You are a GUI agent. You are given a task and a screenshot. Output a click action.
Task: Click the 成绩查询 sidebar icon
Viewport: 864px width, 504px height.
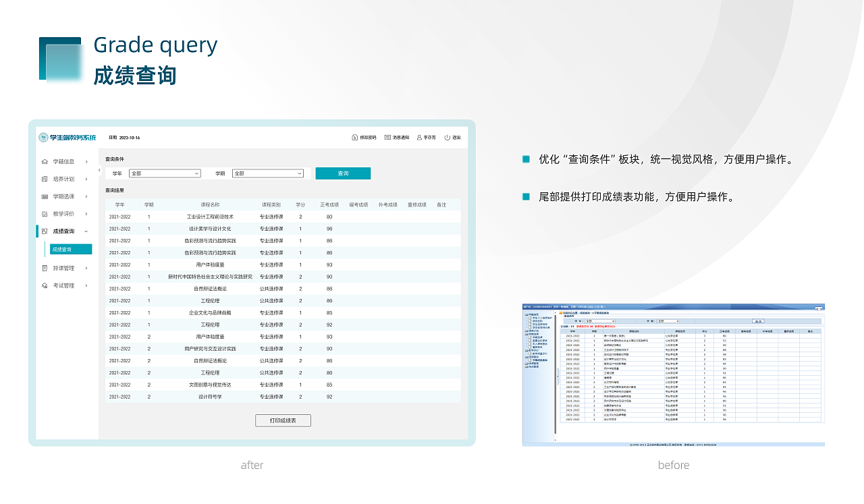click(x=45, y=231)
